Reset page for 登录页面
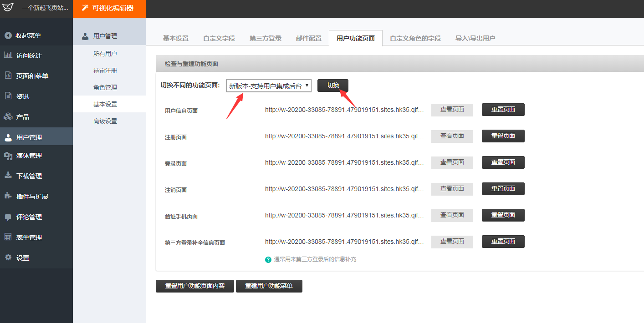Viewport: 644px width, 323px height. coord(503,162)
